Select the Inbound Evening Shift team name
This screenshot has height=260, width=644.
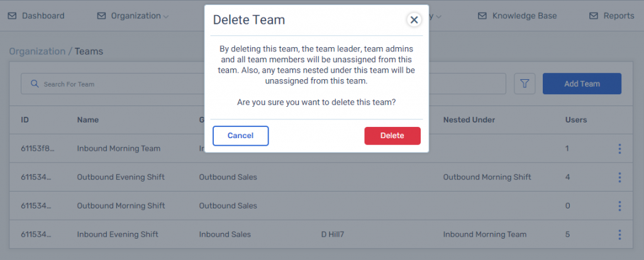coord(118,235)
